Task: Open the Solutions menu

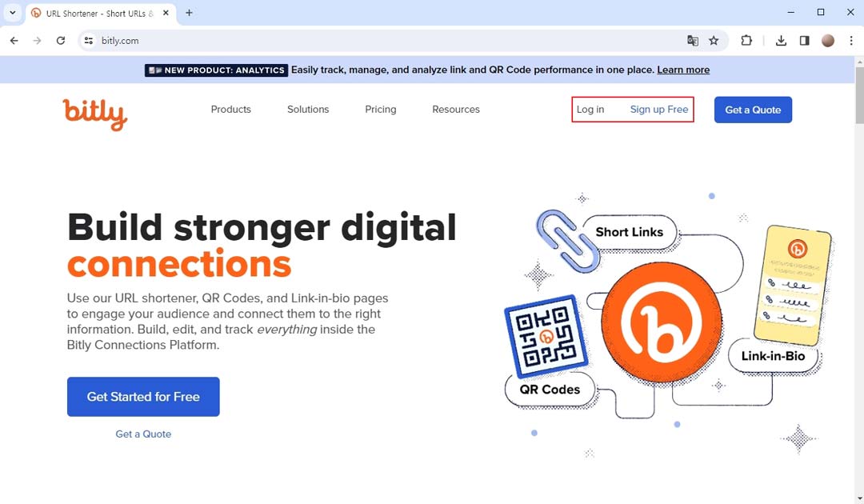Action: [308, 110]
